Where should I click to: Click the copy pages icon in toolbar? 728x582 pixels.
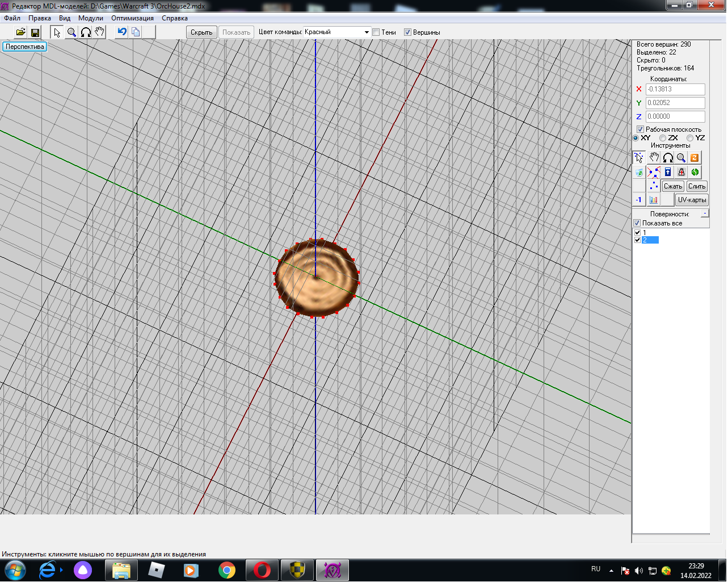coord(136,32)
